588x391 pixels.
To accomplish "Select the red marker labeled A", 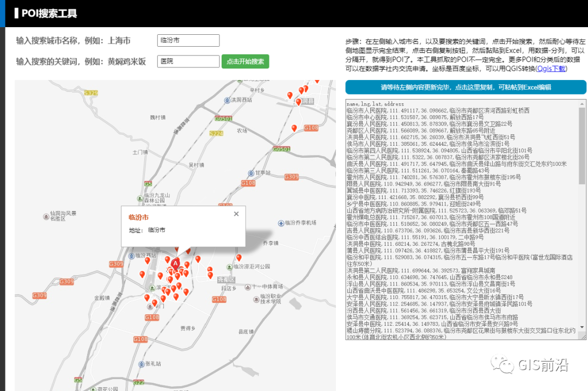I will (x=175, y=264).
